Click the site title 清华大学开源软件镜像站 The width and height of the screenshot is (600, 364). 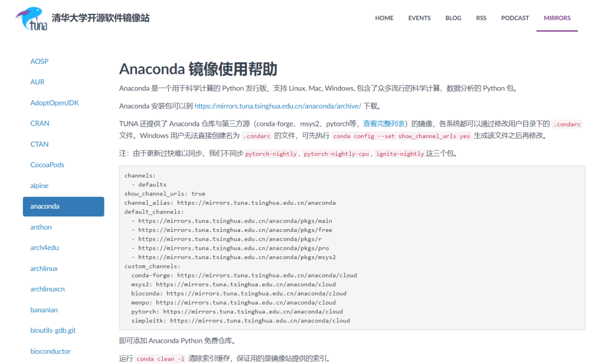point(101,18)
